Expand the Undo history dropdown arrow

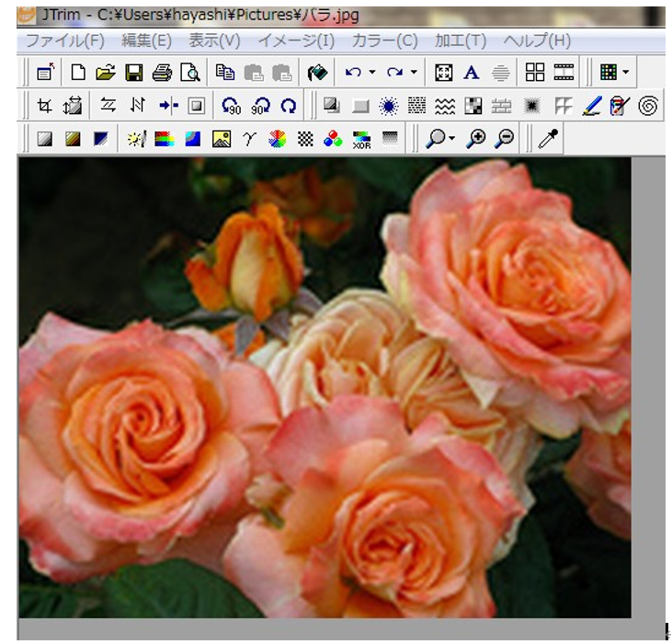(372, 72)
